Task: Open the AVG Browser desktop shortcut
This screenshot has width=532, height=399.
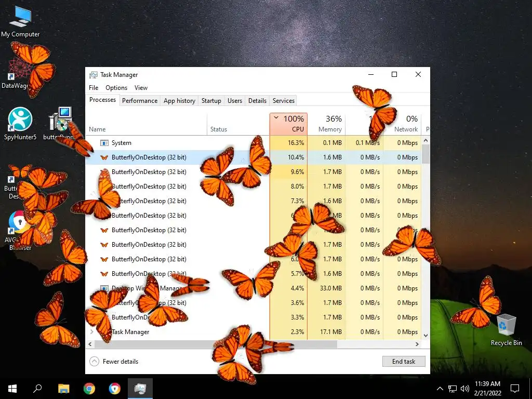Action: tap(19, 230)
